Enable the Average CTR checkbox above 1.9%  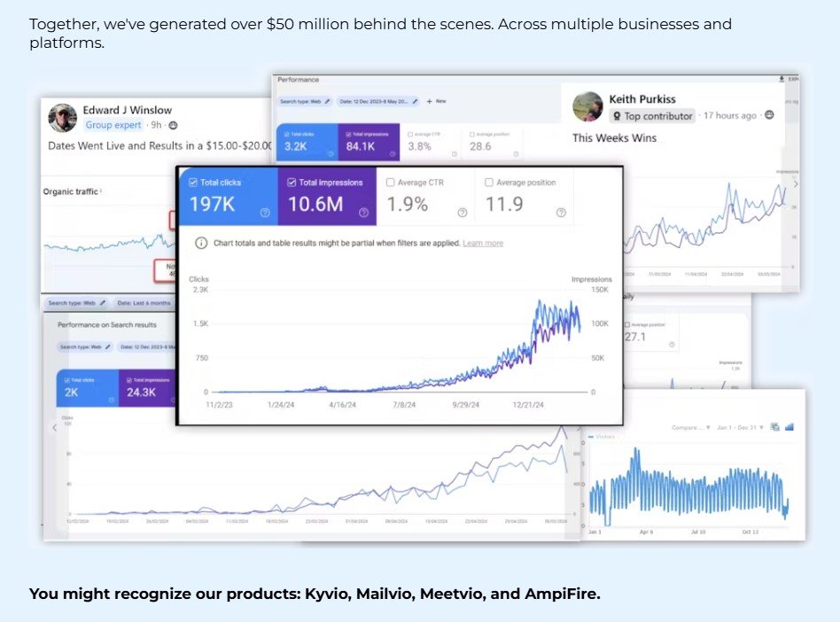point(391,183)
